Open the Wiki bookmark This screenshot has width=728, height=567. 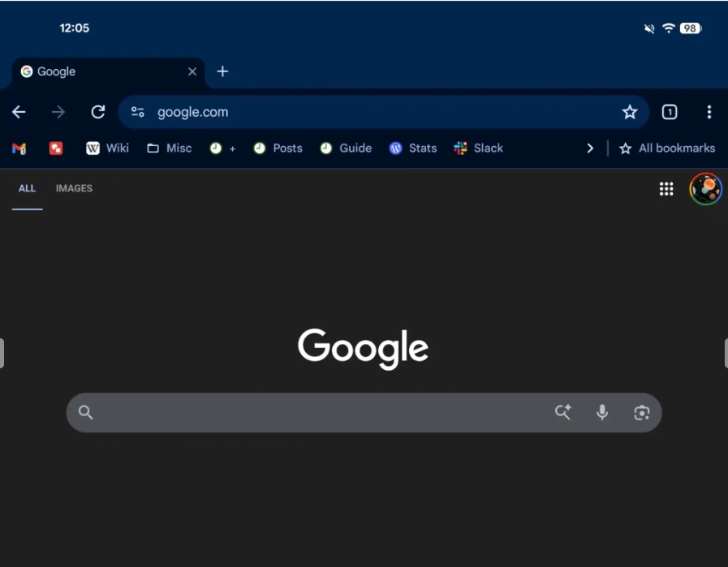click(107, 148)
